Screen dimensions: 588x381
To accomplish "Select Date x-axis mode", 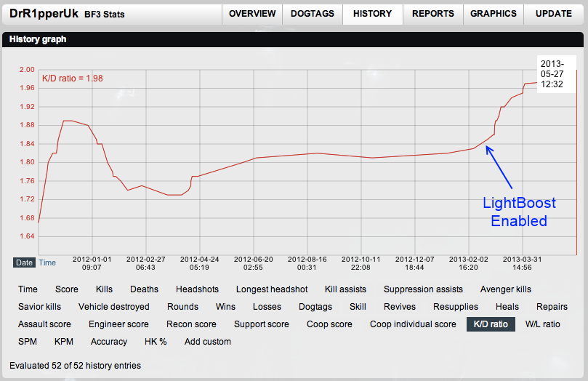I will coord(24,262).
